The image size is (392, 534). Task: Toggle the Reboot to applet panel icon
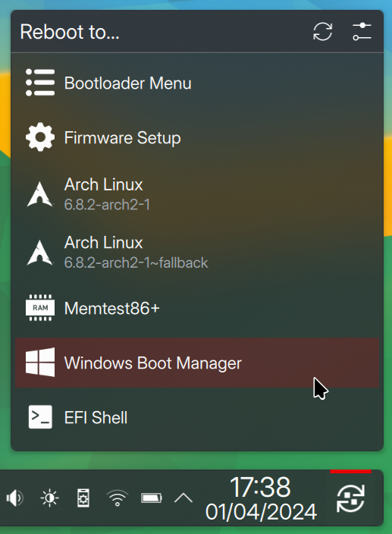coord(350,498)
